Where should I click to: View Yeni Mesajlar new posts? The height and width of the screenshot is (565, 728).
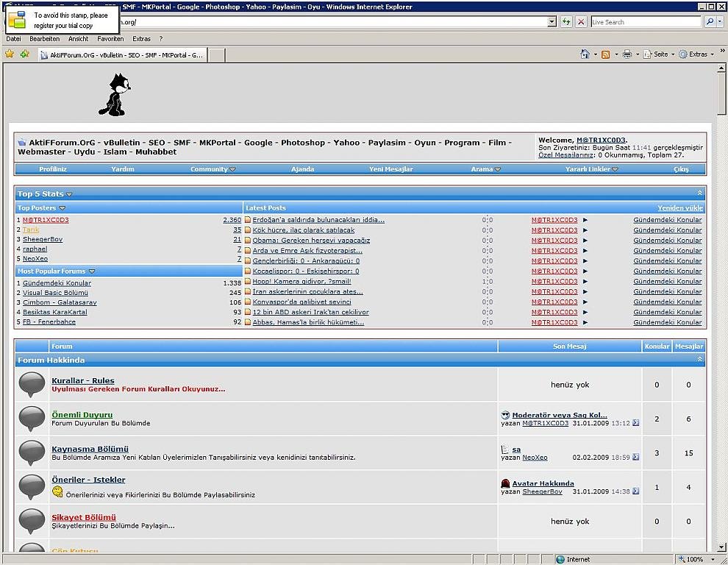(x=391, y=169)
